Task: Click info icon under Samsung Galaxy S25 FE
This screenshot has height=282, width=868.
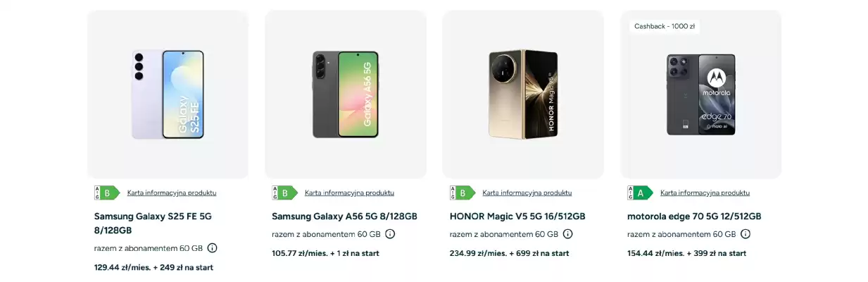Action: (212, 248)
